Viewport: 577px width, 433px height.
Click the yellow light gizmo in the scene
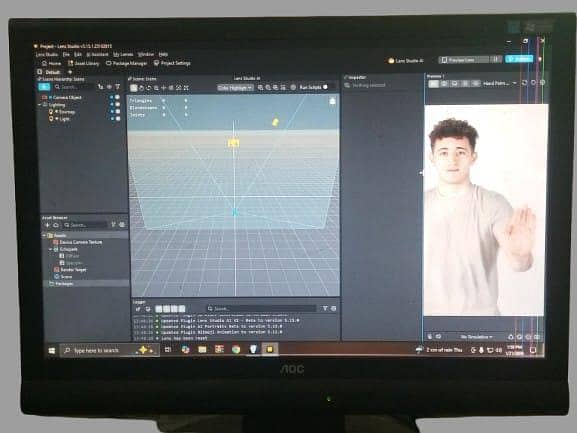(x=275, y=122)
